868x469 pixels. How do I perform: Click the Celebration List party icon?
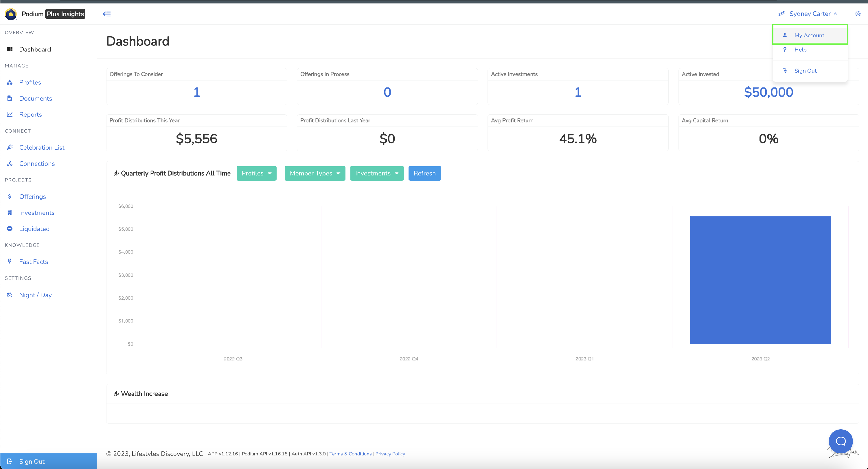click(10, 147)
